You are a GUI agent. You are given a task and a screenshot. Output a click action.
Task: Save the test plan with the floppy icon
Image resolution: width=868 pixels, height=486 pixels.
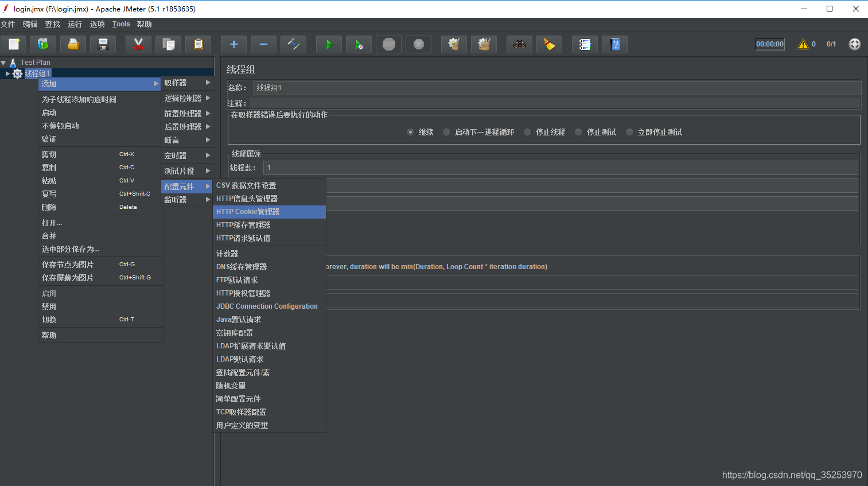[103, 44]
